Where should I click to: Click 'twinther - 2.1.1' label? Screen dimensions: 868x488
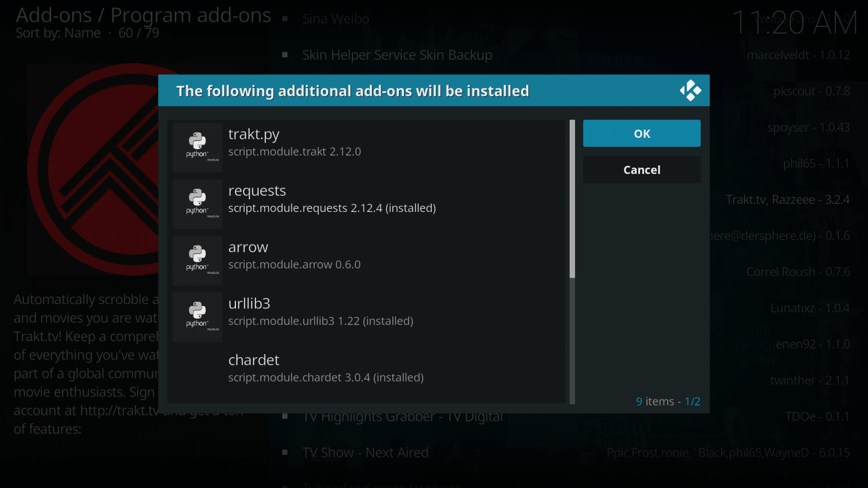point(810,380)
